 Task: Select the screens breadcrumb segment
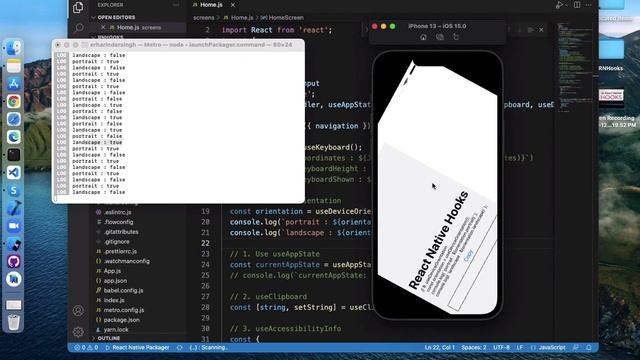point(203,18)
